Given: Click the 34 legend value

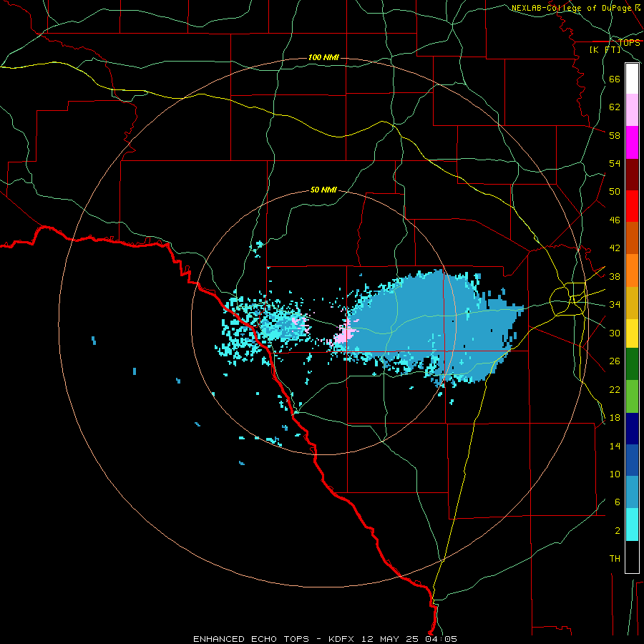Looking at the screenshot, I should [x=615, y=305].
